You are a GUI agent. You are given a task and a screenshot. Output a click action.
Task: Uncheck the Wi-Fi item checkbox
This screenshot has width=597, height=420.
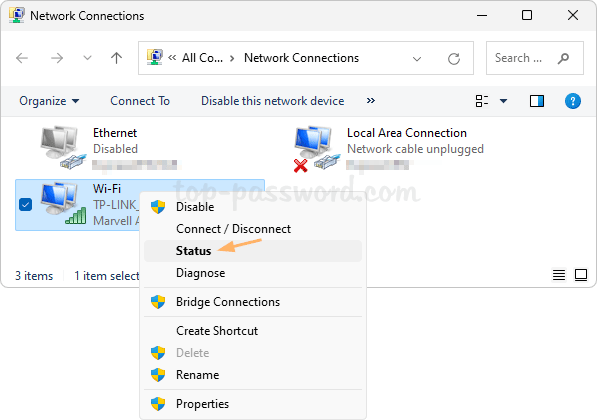[x=26, y=204]
